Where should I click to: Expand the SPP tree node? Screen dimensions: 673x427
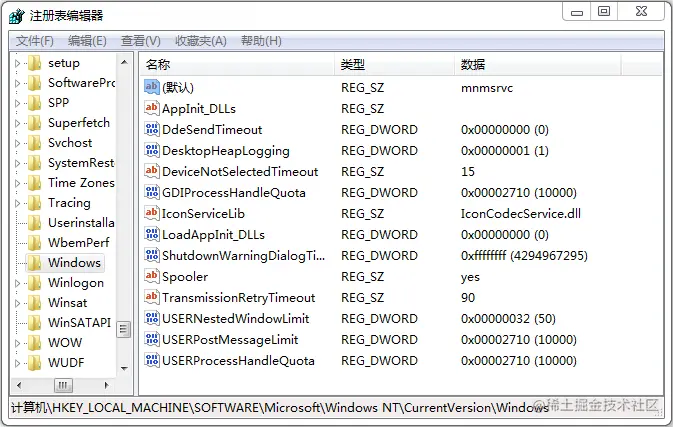coord(17,103)
